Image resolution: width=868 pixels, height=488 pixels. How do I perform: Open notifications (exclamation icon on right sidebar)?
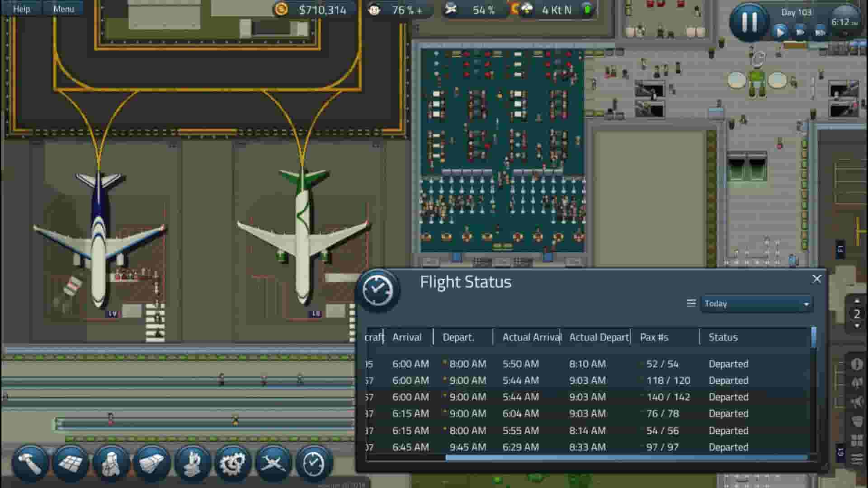pos(857,364)
